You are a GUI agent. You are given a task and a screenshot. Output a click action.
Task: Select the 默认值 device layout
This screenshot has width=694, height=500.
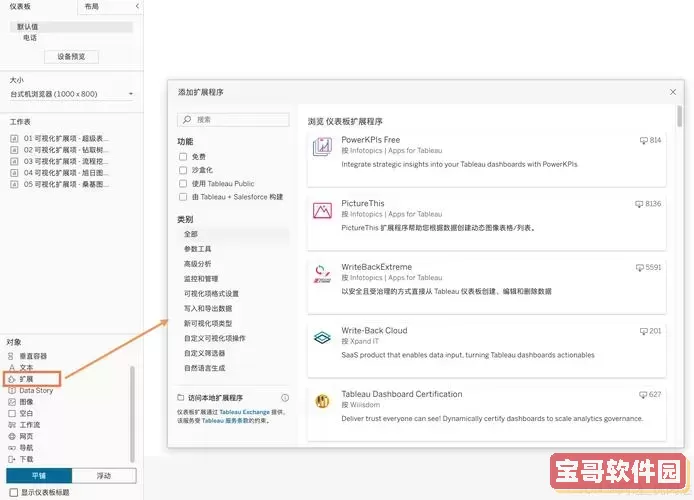point(71,27)
